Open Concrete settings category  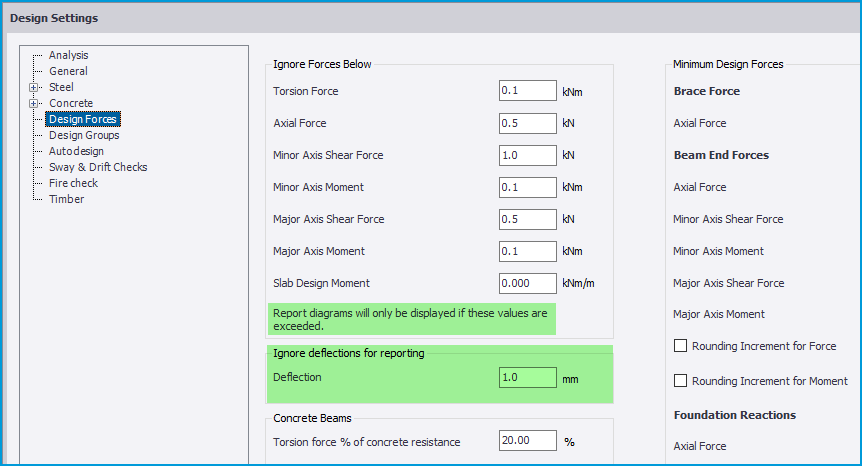click(x=71, y=103)
